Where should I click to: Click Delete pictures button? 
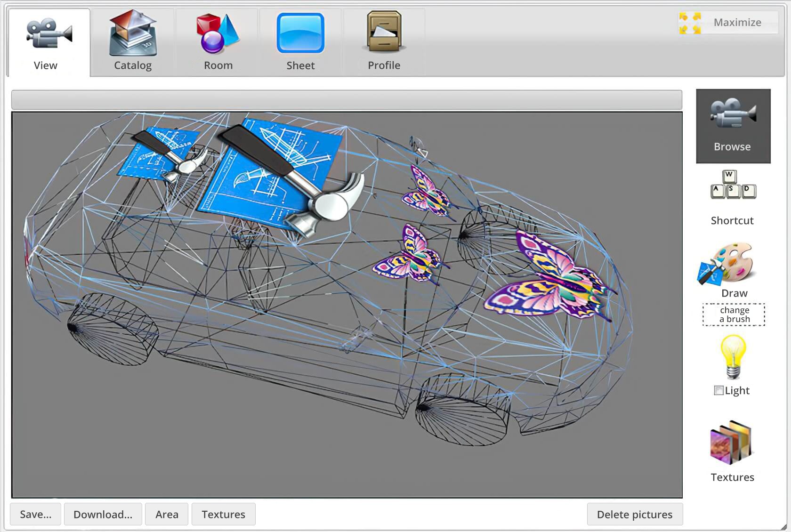click(x=634, y=514)
